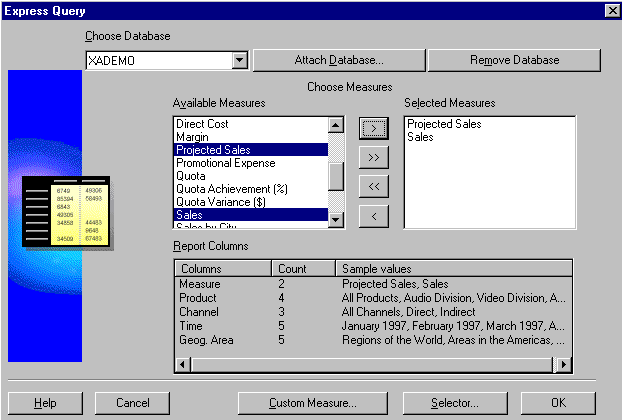
Task: Click the double right arrow add-all button
Action: coord(373,157)
